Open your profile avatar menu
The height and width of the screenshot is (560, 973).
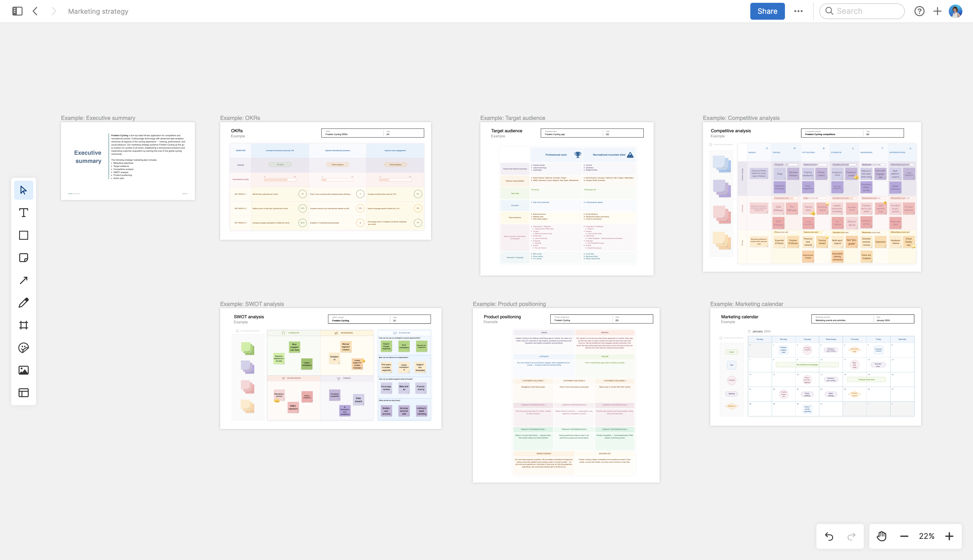pos(956,11)
